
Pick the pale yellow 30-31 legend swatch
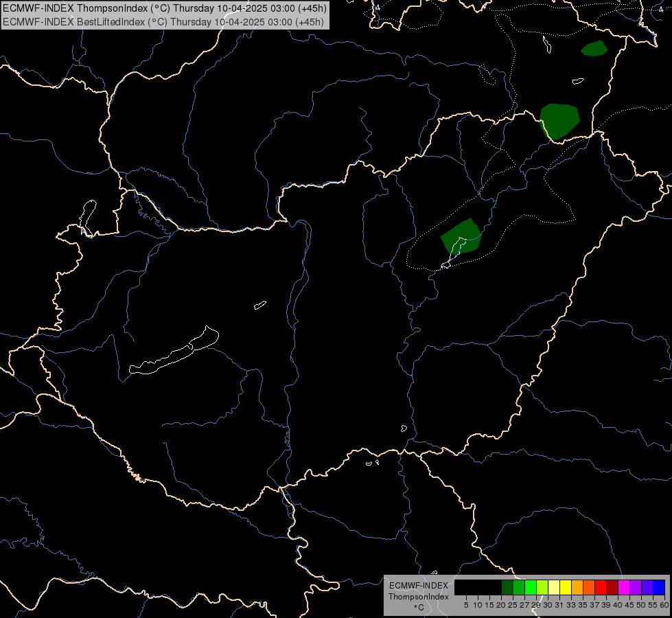(554, 588)
